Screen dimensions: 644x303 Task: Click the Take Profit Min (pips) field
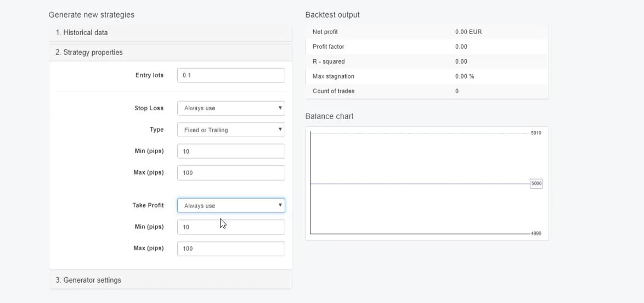(x=231, y=227)
